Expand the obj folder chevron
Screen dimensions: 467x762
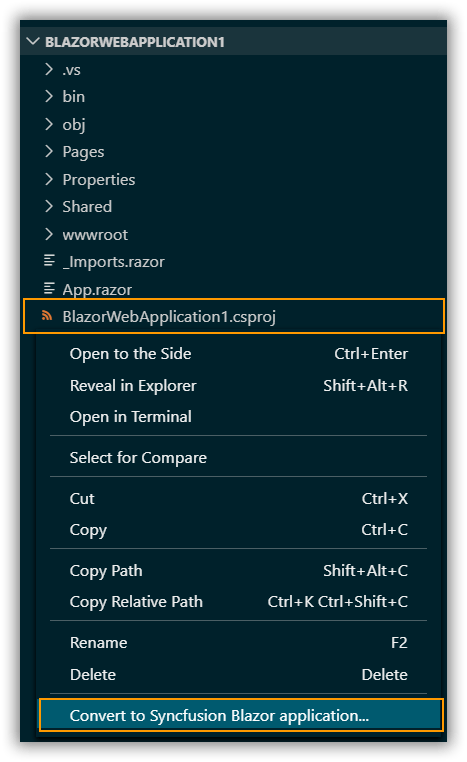pos(49,124)
